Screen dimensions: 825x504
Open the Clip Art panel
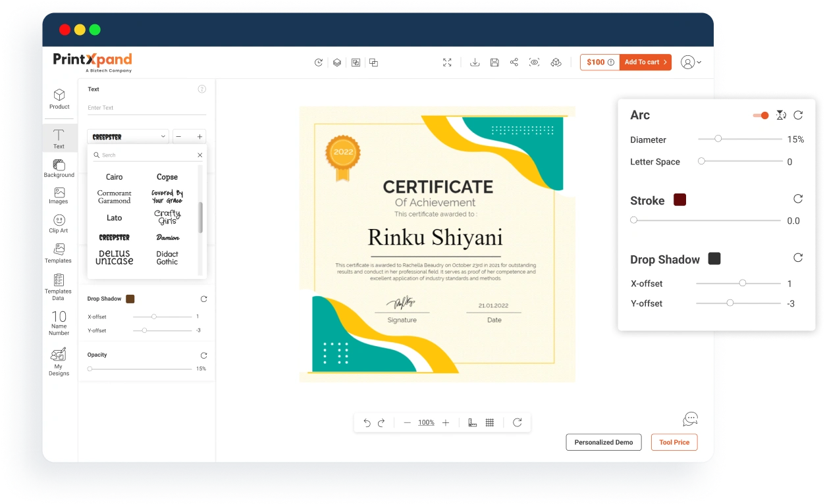59,224
